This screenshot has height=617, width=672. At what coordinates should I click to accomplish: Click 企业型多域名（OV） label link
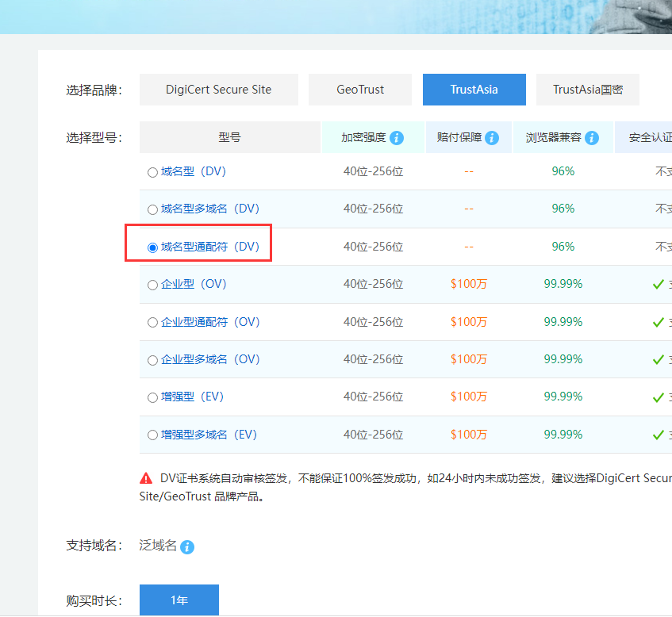tap(210, 359)
